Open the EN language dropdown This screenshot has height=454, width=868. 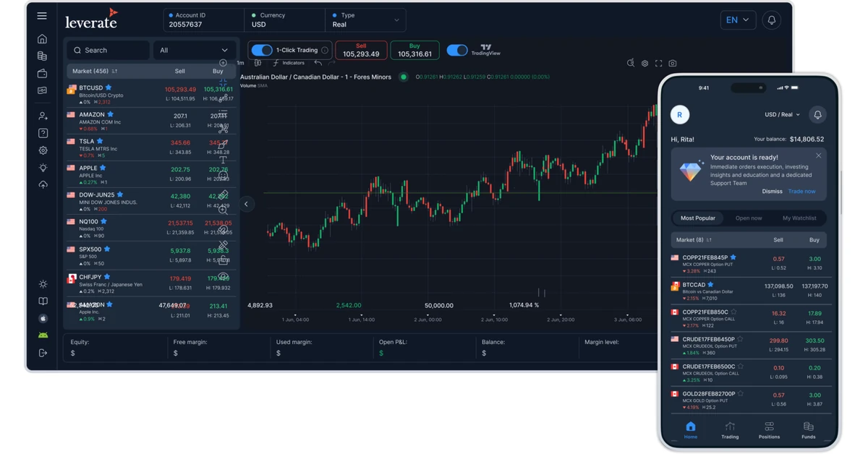tap(738, 20)
